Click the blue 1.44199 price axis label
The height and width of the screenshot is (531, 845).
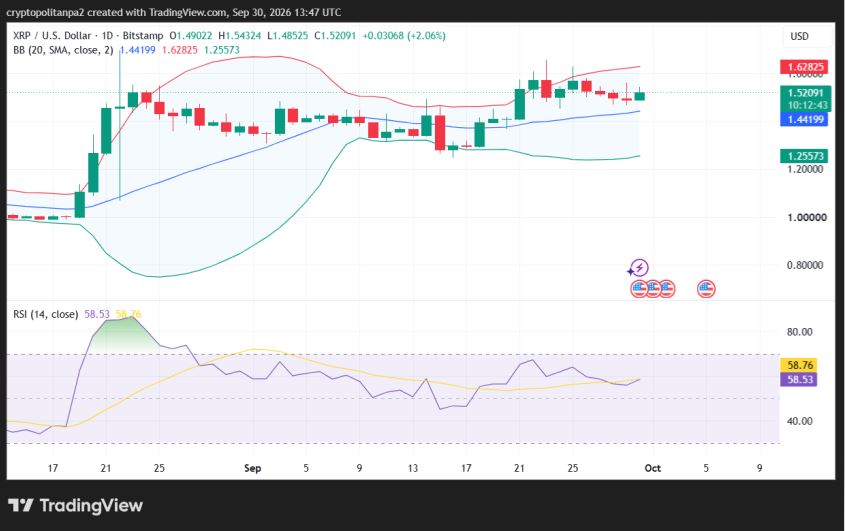pyautogui.click(x=804, y=119)
